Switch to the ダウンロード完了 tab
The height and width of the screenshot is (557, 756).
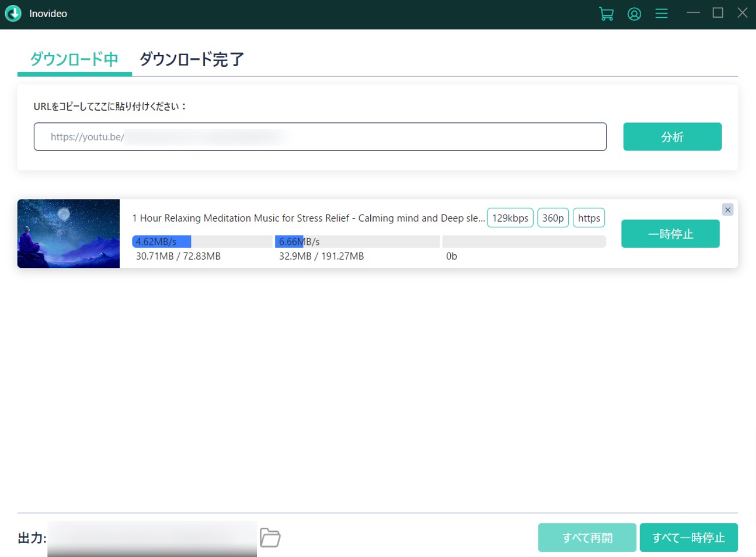[191, 59]
